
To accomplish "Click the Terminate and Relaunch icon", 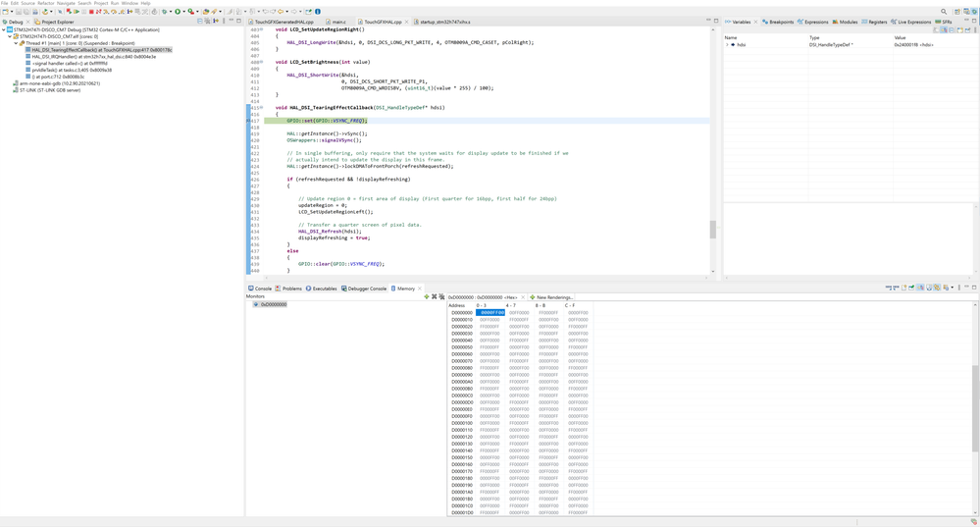I will [69, 11].
